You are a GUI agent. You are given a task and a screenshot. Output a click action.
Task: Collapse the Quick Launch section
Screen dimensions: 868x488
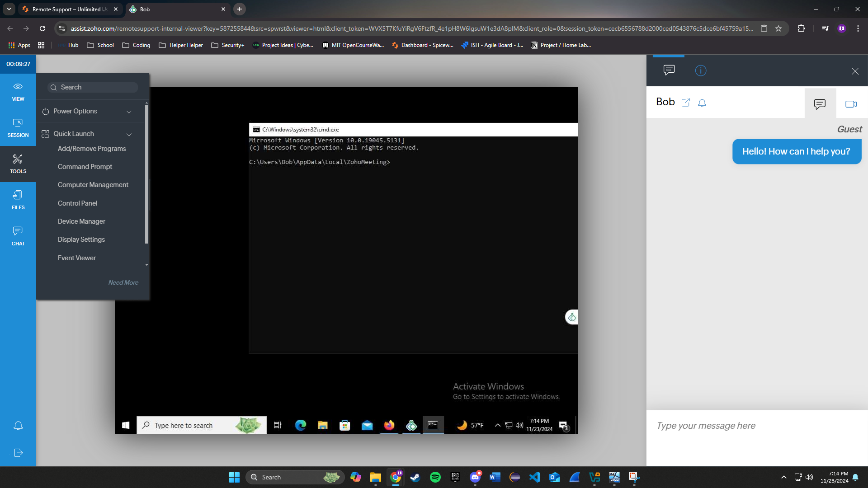129,134
